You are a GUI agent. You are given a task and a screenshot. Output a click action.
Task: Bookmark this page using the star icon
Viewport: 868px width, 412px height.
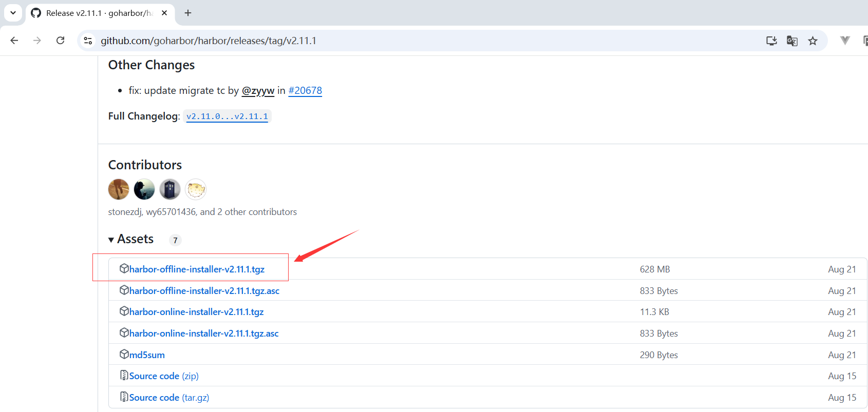(x=813, y=41)
